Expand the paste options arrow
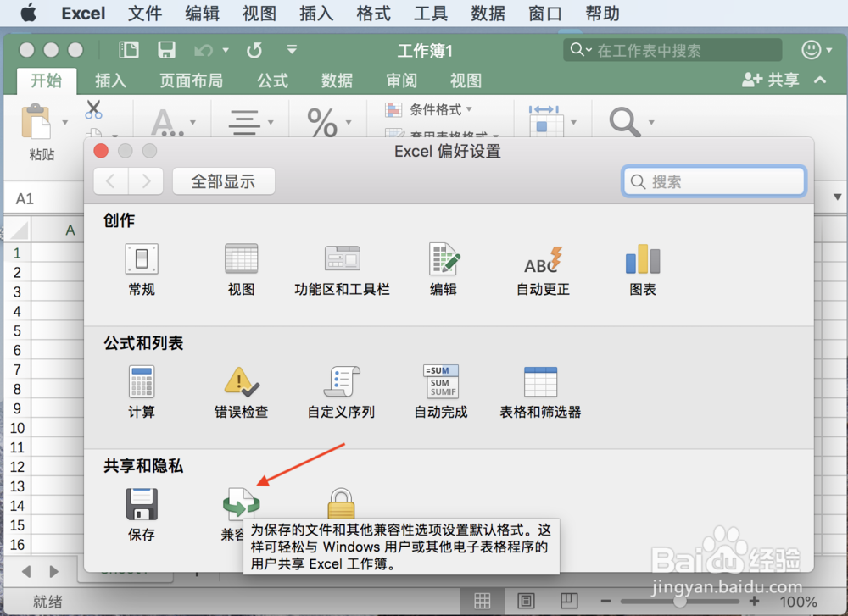848x616 pixels. coord(65,123)
